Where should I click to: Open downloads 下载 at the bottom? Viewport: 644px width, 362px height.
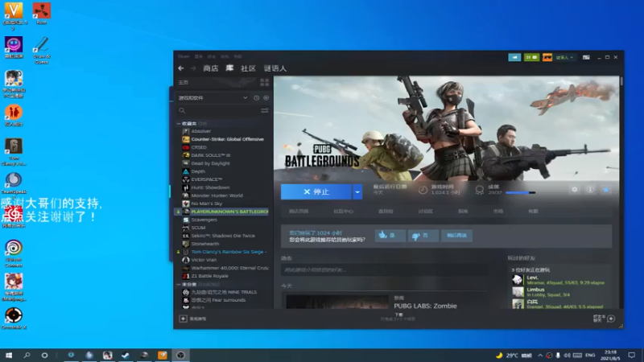[398, 316]
